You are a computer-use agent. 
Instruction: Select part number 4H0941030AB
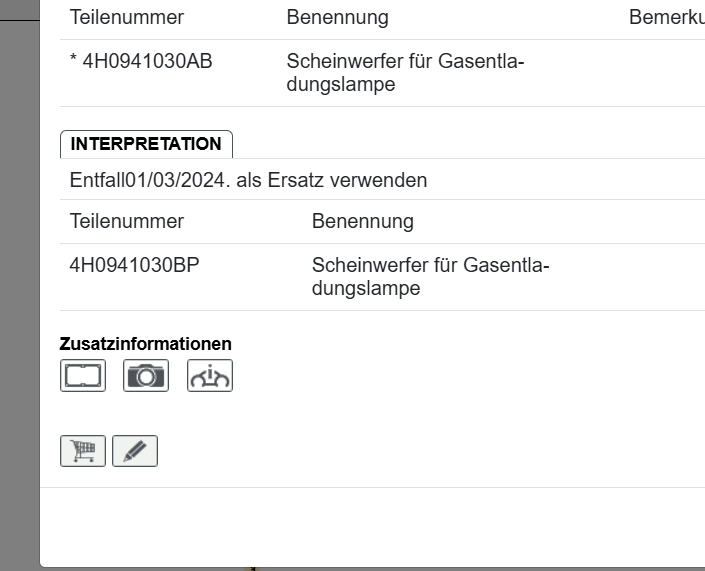pos(146,62)
